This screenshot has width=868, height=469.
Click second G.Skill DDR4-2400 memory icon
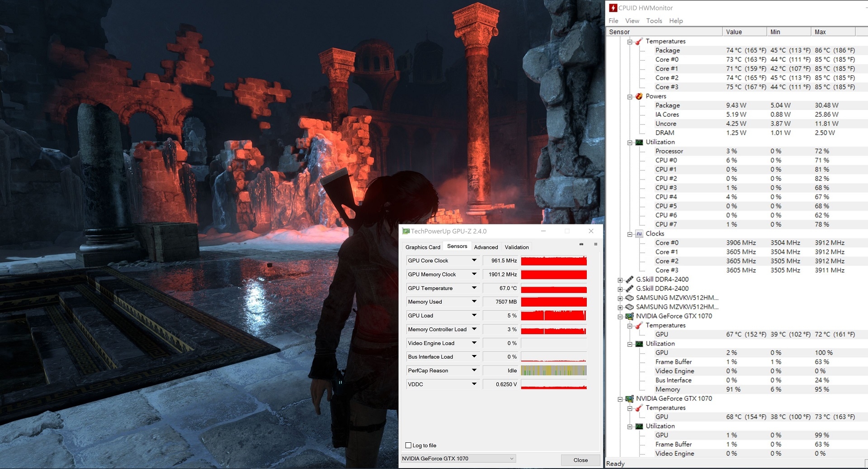[x=629, y=289]
